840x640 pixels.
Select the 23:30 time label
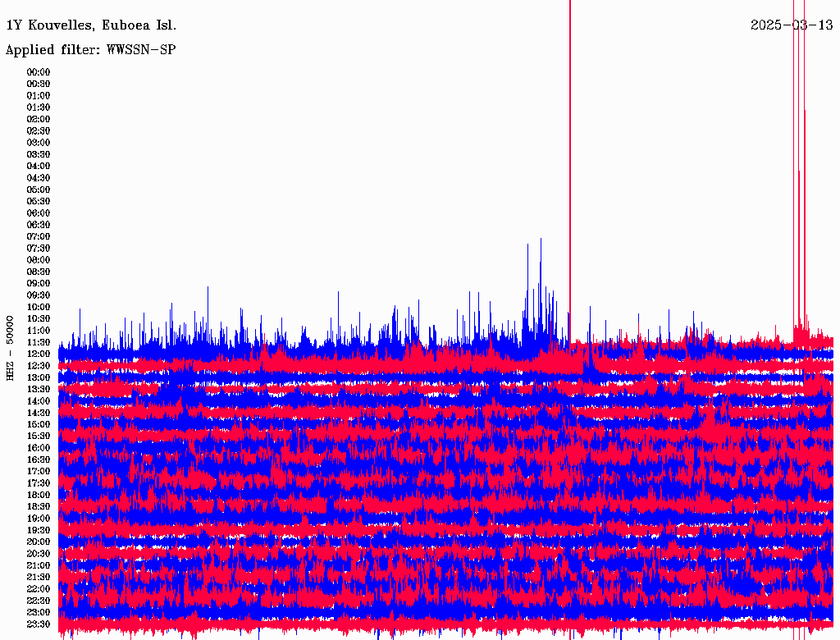tap(39, 624)
